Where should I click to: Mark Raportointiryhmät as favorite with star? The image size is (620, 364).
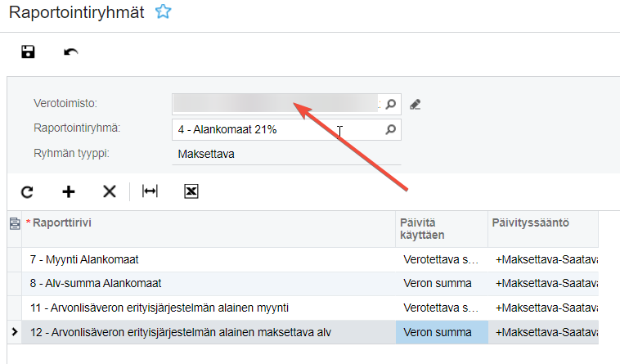164,12
